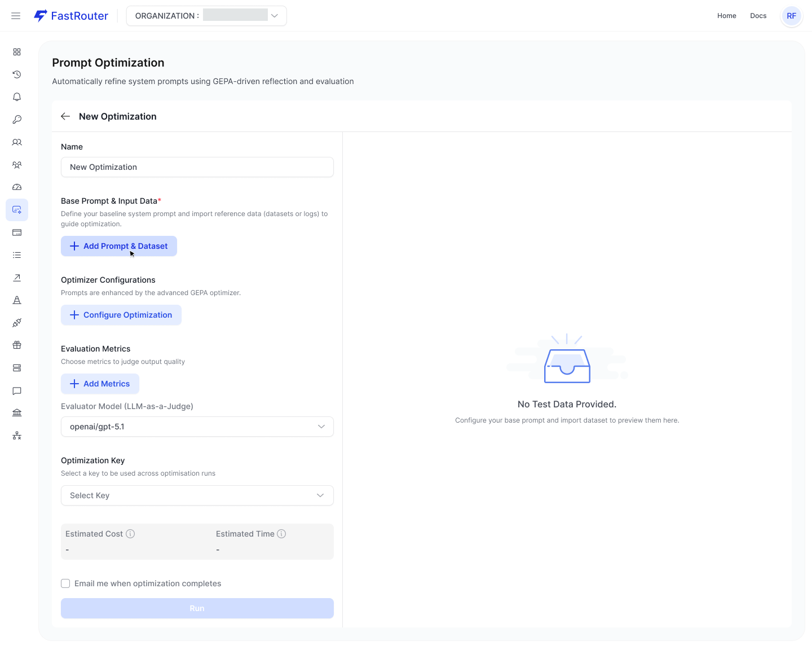Open the notifications bell icon in sidebar
The height and width of the screenshot is (650, 812).
point(17,97)
